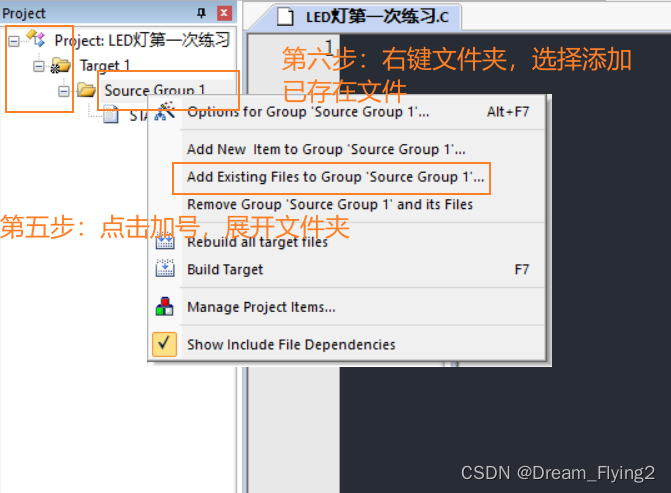Click the file icon under Source Group 1
Viewport: 671px width, 493px height.
point(111,115)
